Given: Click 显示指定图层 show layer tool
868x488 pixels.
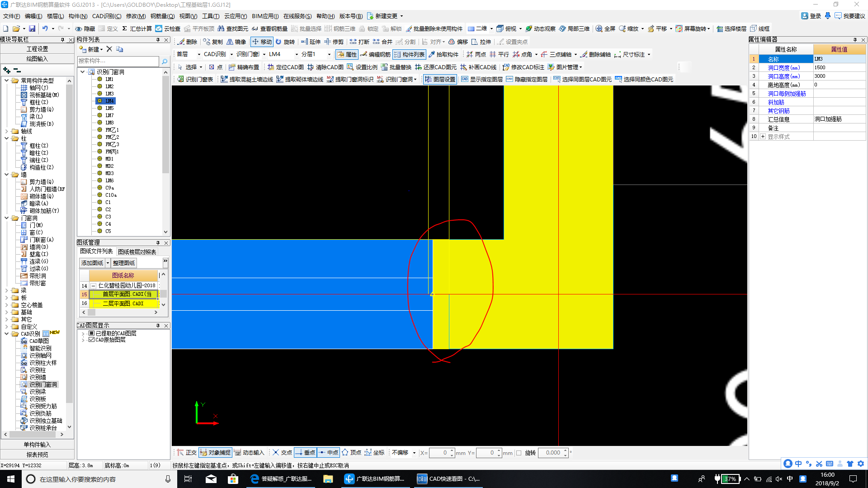Looking at the screenshot, I should pos(482,79).
